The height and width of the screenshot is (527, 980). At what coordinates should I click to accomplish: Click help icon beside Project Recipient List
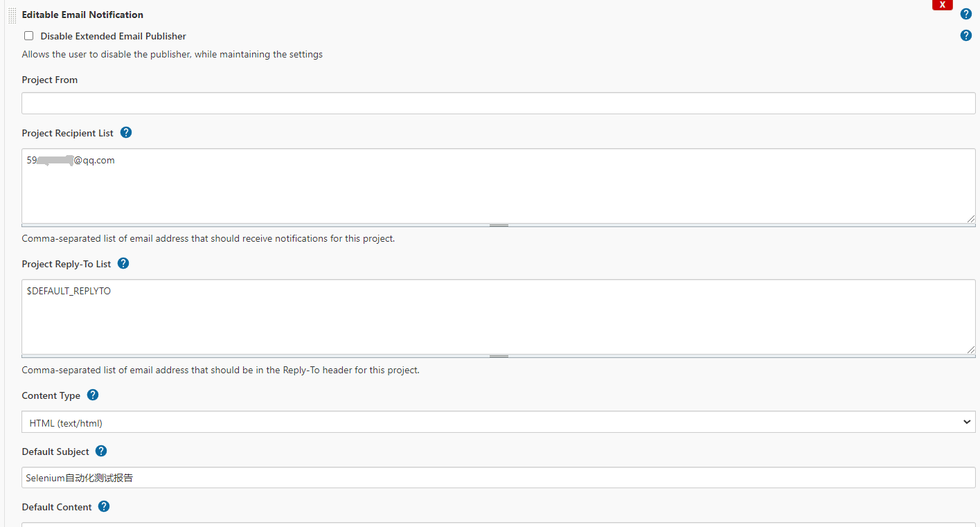click(x=126, y=132)
